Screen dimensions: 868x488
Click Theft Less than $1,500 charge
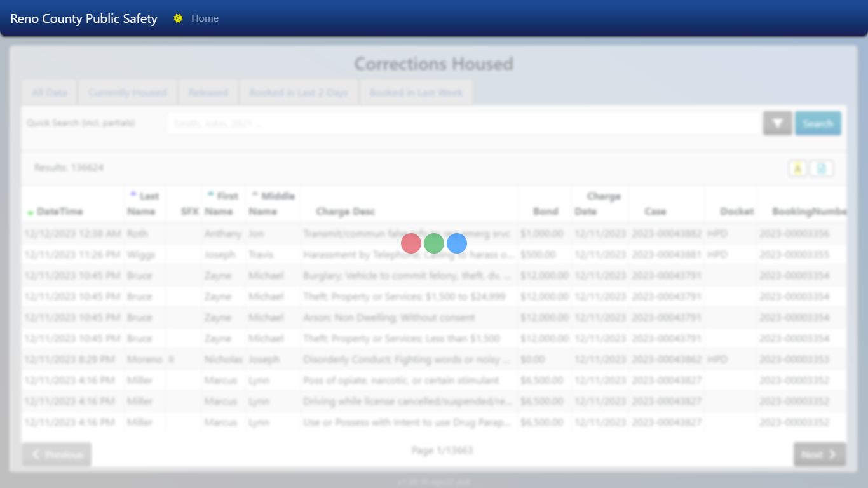tap(402, 339)
